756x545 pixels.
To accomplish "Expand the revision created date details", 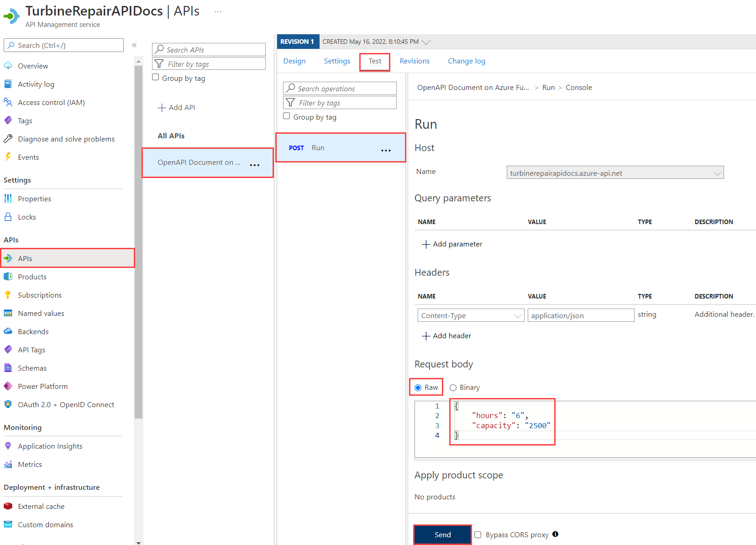I will click(426, 42).
